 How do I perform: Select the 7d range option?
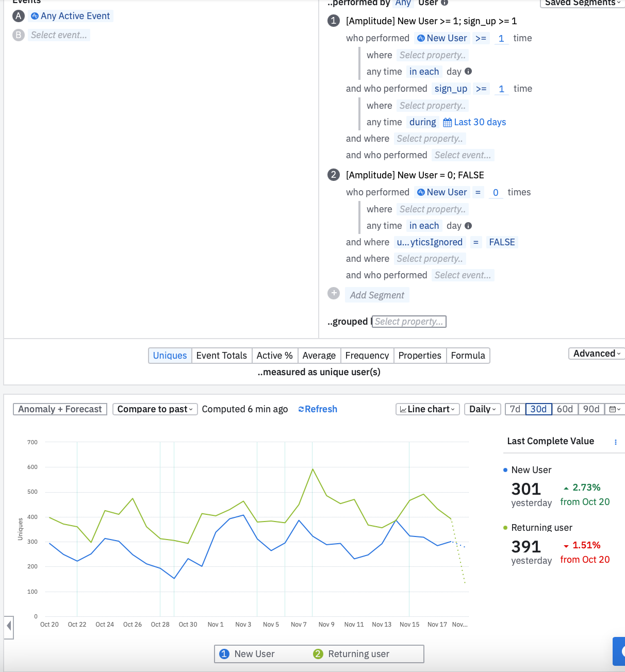(515, 409)
